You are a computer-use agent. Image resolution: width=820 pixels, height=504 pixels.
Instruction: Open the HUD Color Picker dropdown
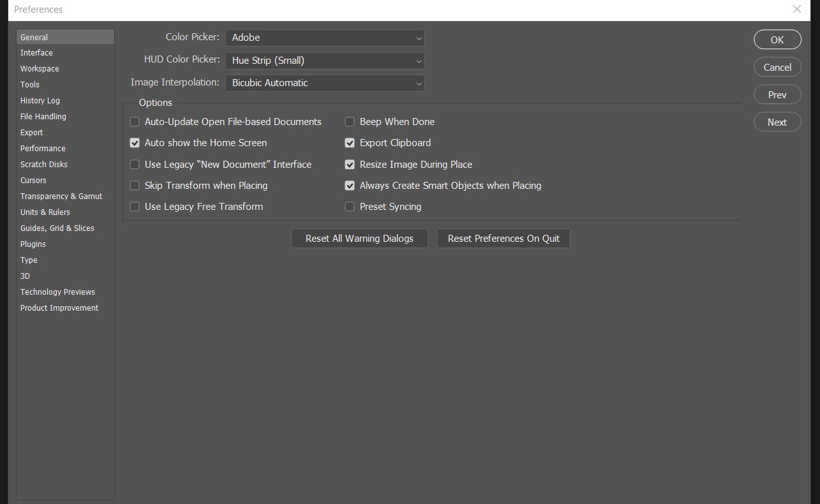pos(324,61)
